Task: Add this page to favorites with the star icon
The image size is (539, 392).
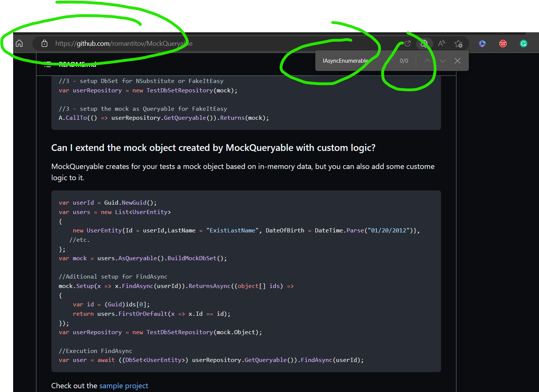Action: click(x=458, y=44)
